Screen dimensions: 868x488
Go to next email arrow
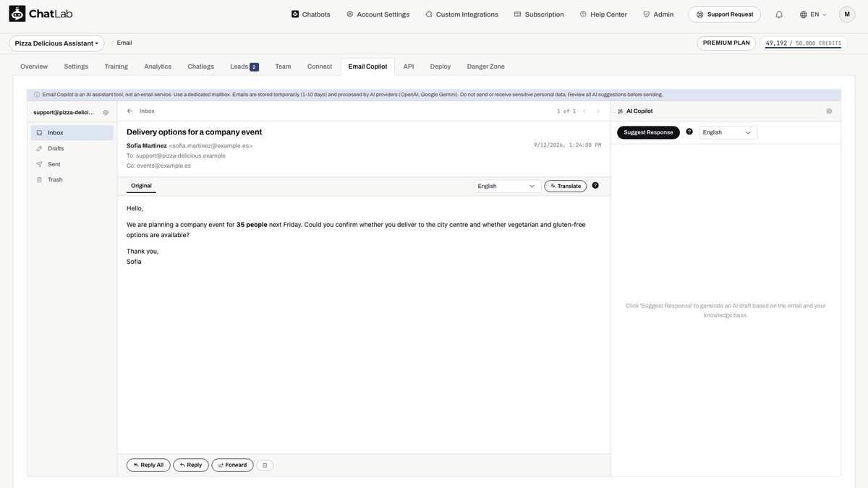(598, 111)
